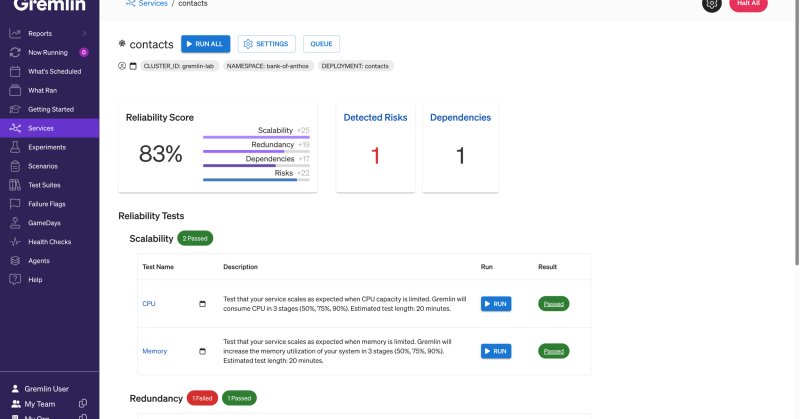Click the 83% reliability score value

pos(161,154)
